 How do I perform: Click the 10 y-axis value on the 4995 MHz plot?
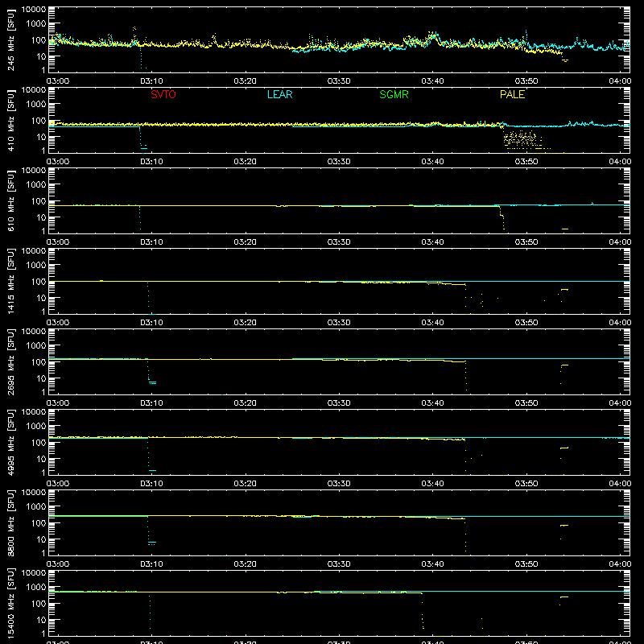(x=41, y=459)
